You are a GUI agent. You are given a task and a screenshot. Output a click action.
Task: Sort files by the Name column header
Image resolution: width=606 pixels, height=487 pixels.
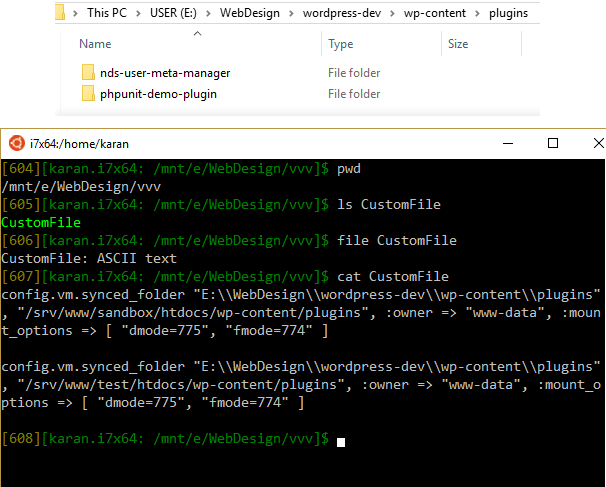coord(95,44)
